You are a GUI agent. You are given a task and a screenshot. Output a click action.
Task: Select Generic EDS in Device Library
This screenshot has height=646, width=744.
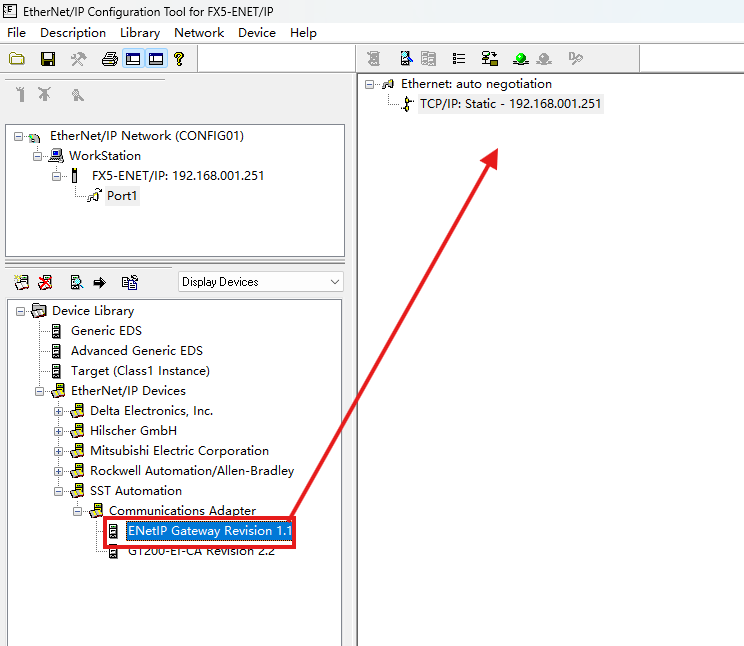[106, 330]
